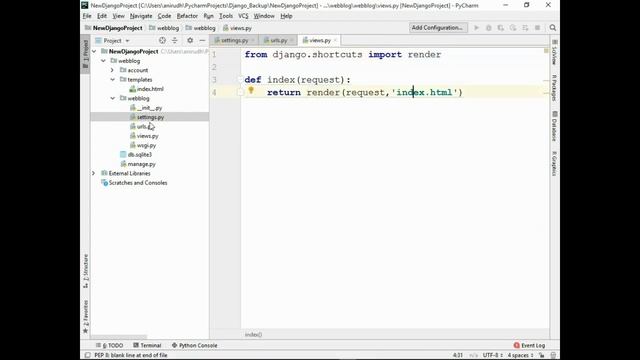Close the settings.py editor tab

click(x=253, y=40)
